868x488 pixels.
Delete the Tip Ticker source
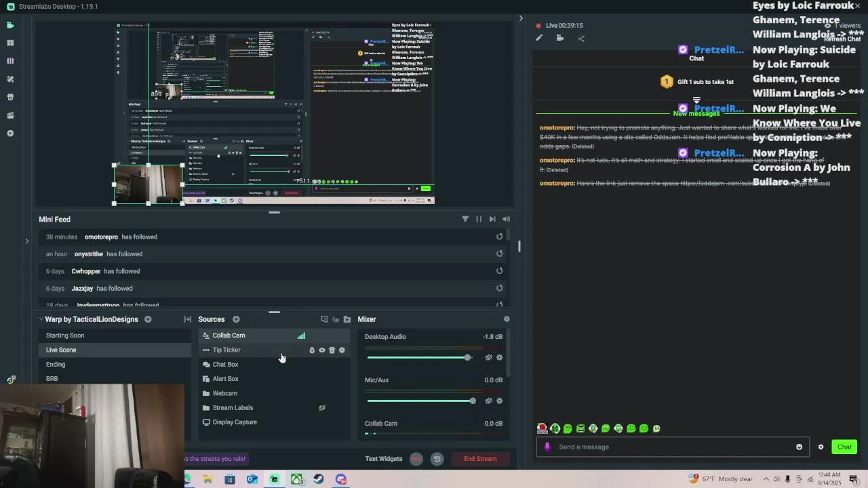[332, 350]
